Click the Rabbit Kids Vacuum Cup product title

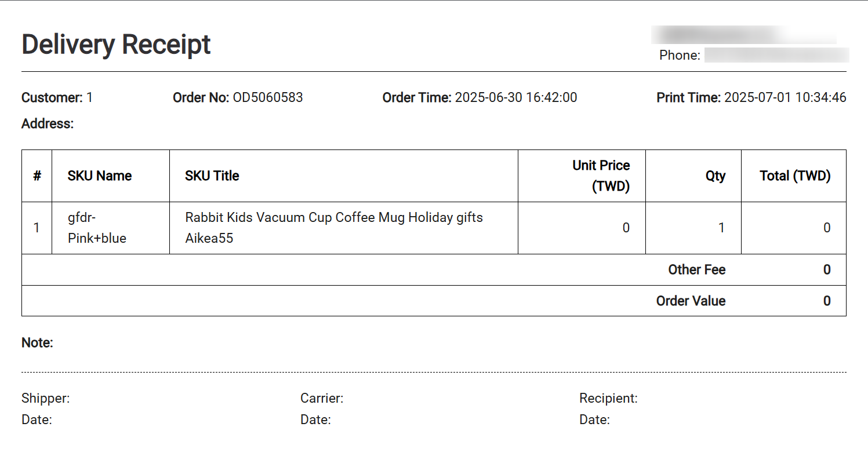coord(334,228)
